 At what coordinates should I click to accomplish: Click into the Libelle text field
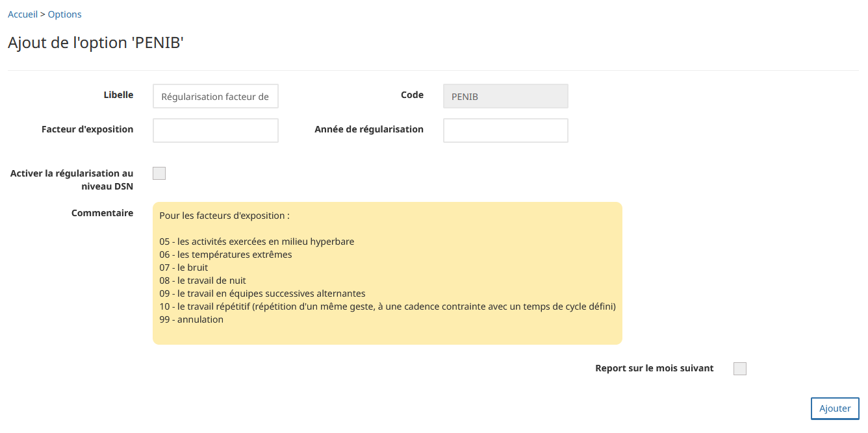216,96
